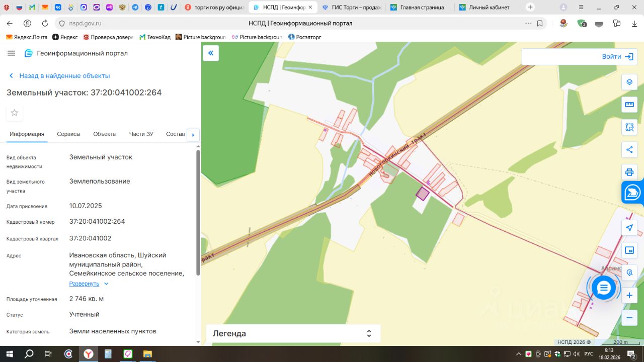This screenshot has height=362, width=644.
Task: Open the map layers panel
Action: click(629, 82)
